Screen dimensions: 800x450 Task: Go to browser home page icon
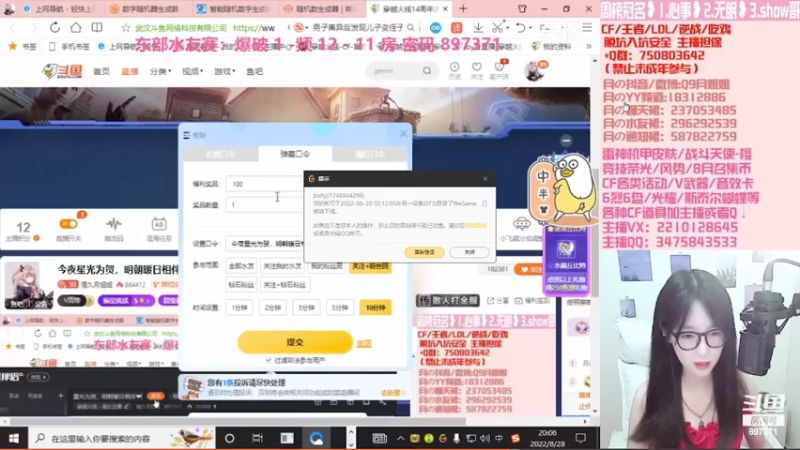tap(76, 28)
